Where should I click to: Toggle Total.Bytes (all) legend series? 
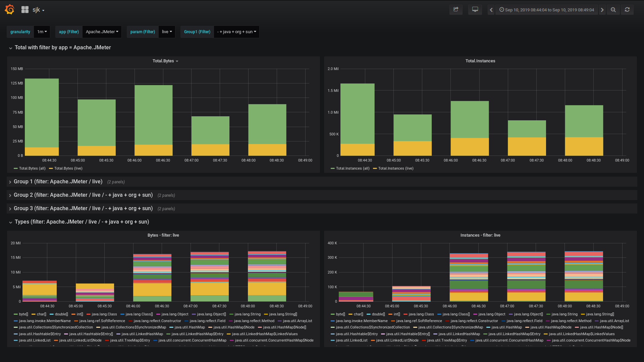[32, 168]
